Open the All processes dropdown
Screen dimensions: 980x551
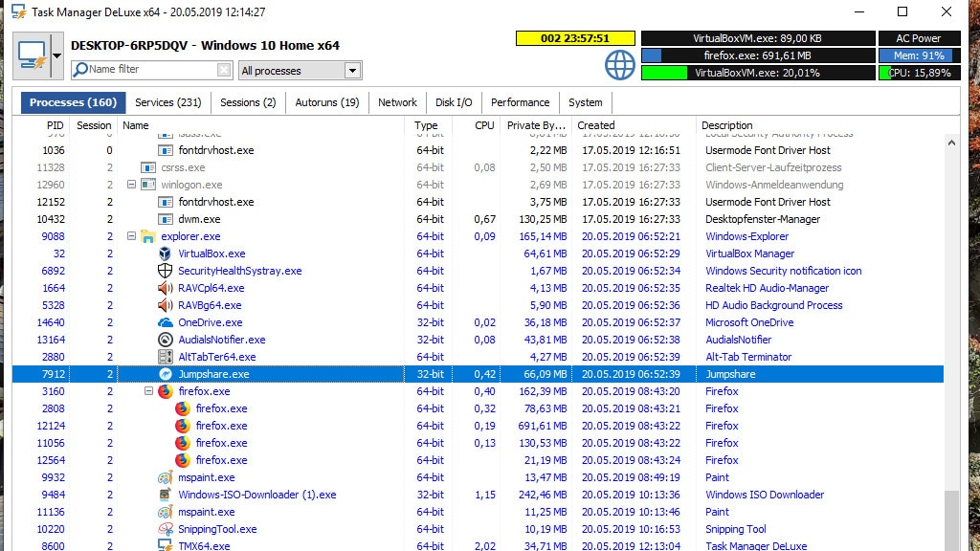pyautogui.click(x=351, y=70)
